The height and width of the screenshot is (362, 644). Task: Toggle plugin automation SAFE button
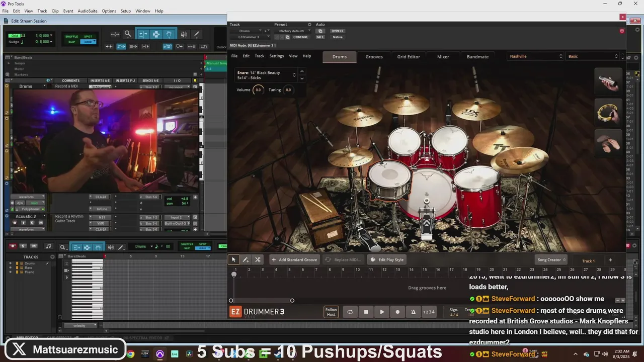320,37
